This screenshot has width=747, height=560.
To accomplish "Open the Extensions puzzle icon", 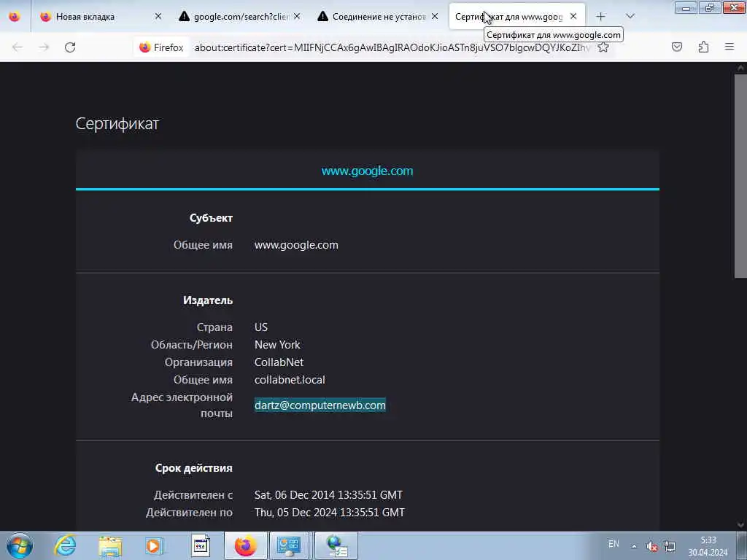I will 703,47.
